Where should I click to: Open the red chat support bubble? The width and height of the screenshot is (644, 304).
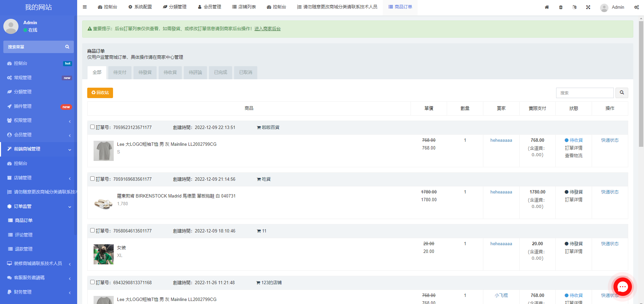coord(623,287)
